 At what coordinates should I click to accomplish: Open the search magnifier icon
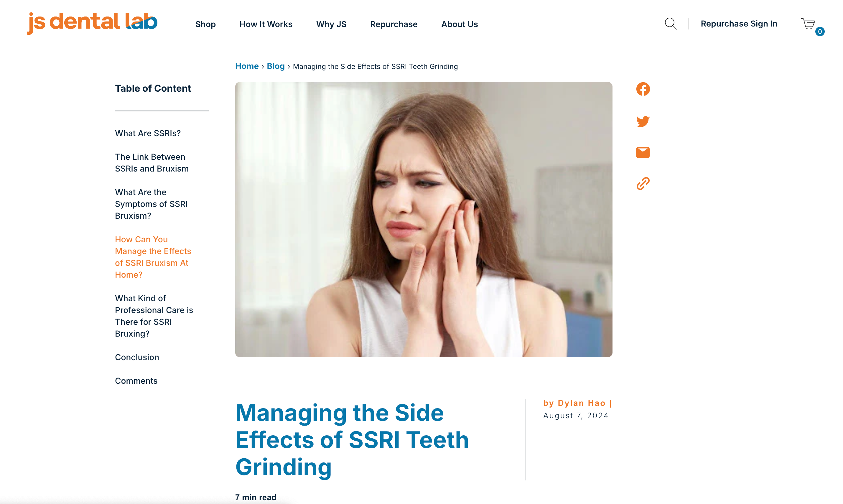point(671,24)
